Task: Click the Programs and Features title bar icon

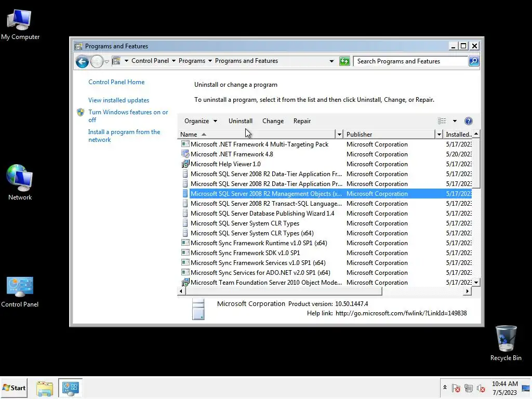Action: tap(79, 46)
